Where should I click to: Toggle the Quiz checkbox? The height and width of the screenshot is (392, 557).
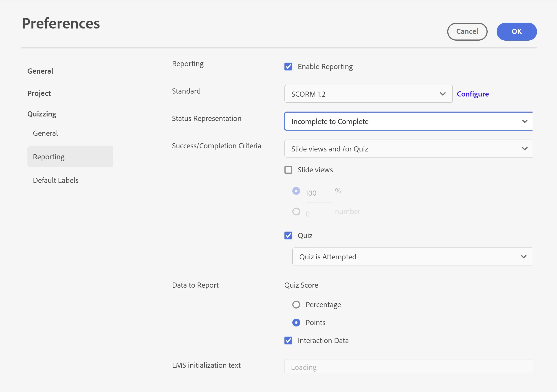(288, 235)
